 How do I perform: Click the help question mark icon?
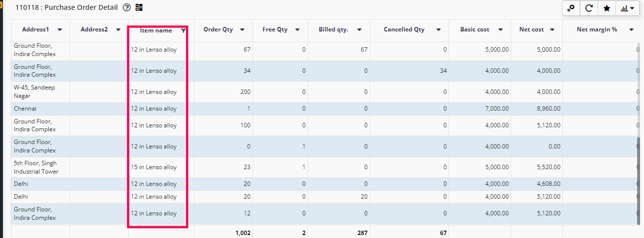(x=127, y=8)
